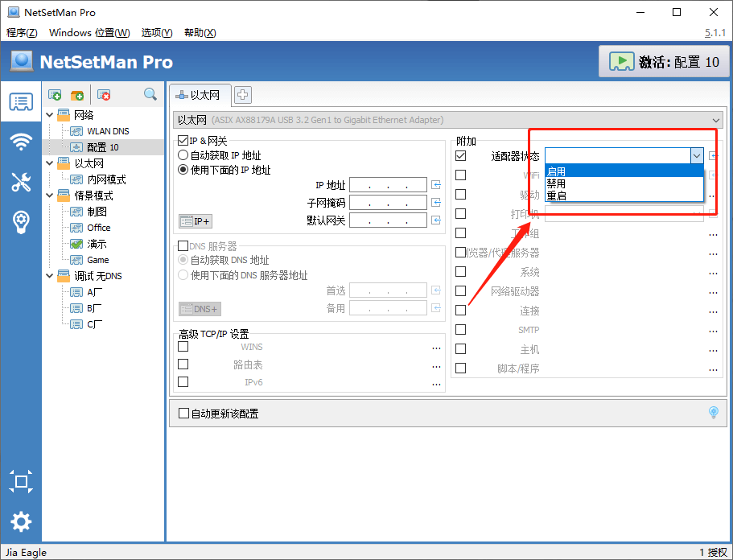Collapse the 网络 group in the tree
This screenshot has width=733, height=560.
[50, 114]
